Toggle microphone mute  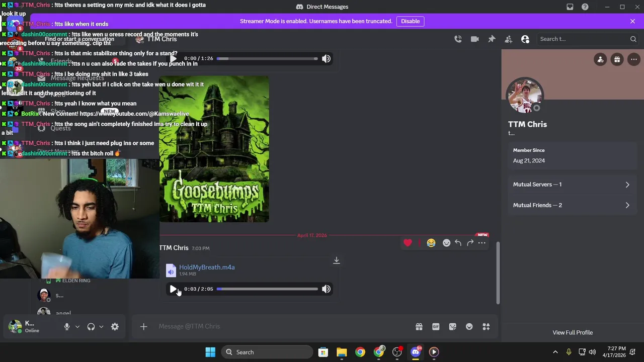[66, 327]
